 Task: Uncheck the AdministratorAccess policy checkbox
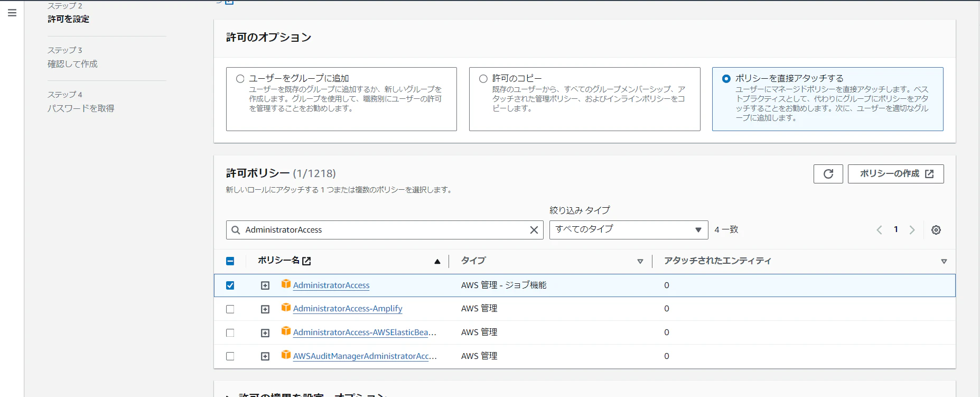pos(230,285)
